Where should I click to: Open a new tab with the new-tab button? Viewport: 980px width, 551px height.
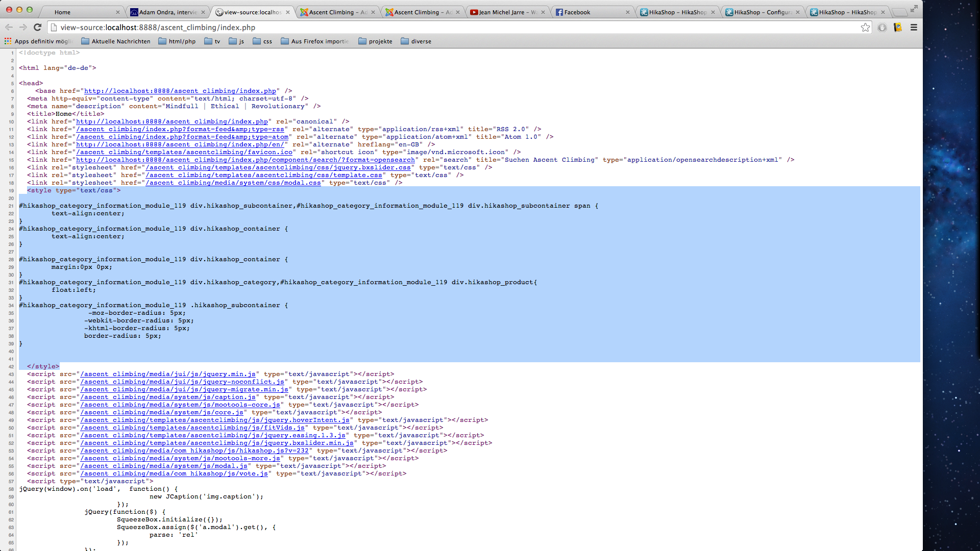click(x=899, y=12)
